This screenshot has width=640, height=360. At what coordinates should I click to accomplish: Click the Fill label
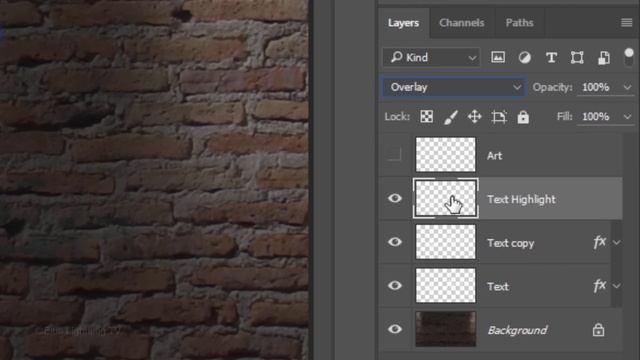click(564, 117)
